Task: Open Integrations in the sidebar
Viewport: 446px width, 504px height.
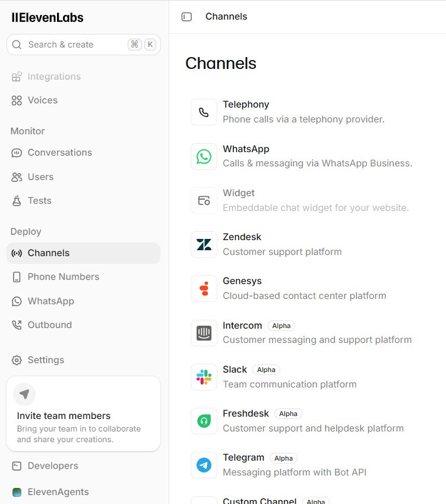Action: 84,77
